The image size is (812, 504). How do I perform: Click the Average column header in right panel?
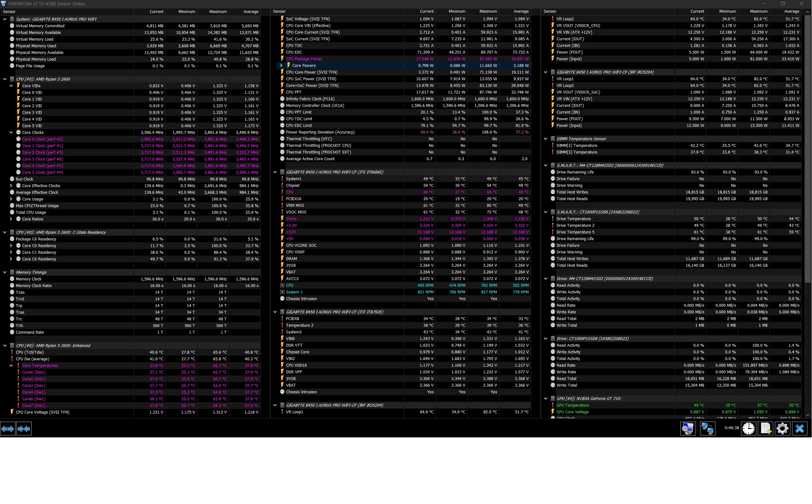(x=791, y=11)
